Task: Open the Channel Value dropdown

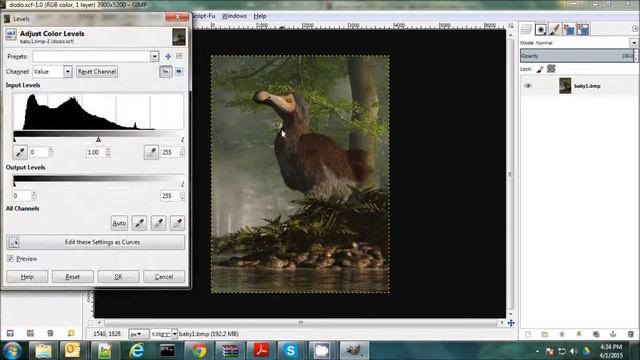Action: 68,71
